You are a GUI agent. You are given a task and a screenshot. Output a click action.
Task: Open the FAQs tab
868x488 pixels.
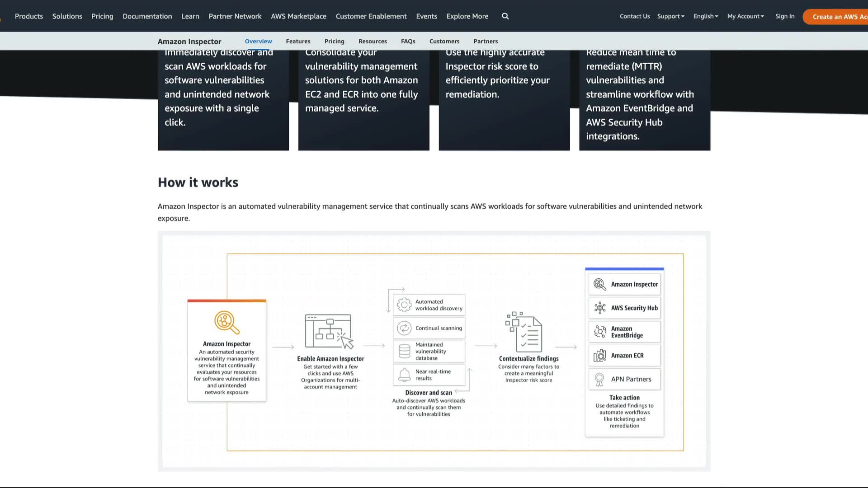(408, 41)
